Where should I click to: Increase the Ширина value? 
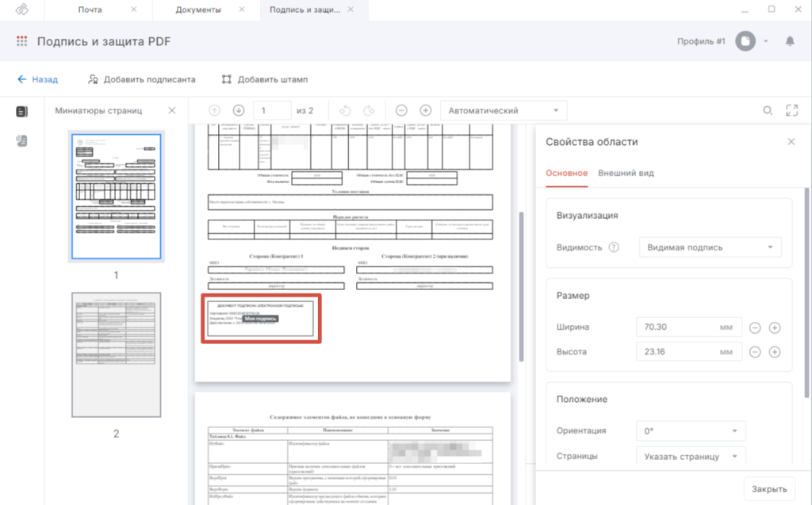775,327
